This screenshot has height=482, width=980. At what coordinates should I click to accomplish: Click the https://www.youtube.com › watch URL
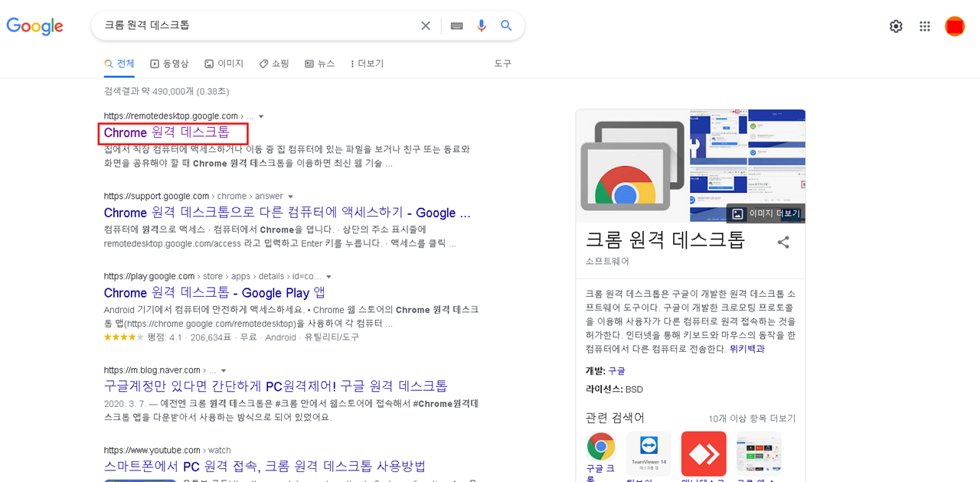click(x=168, y=450)
